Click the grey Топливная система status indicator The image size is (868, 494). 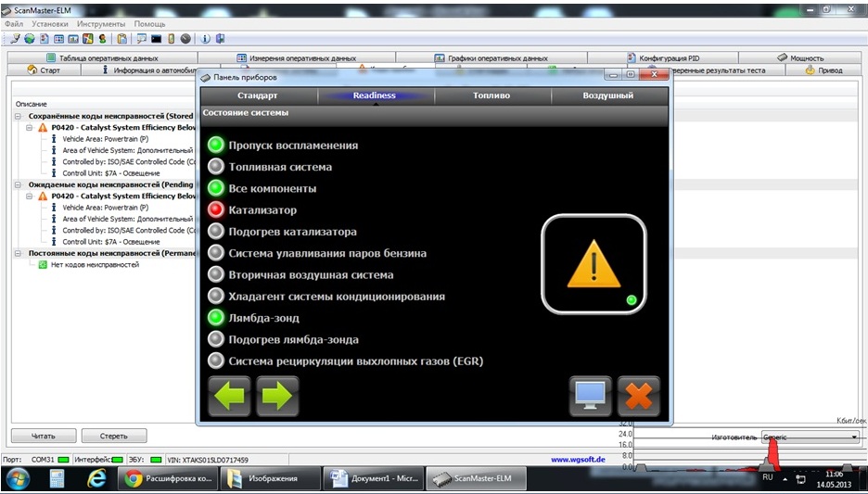coord(216,167)
